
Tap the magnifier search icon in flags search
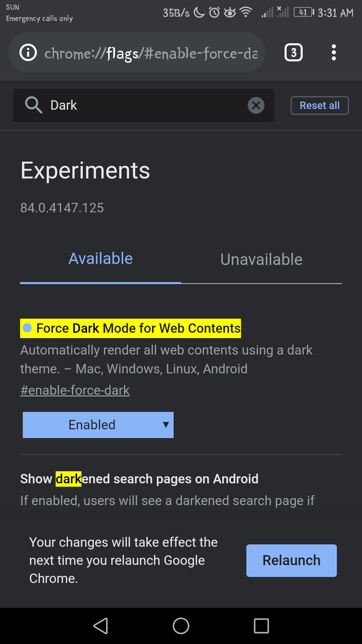click(x=34, y=105)
